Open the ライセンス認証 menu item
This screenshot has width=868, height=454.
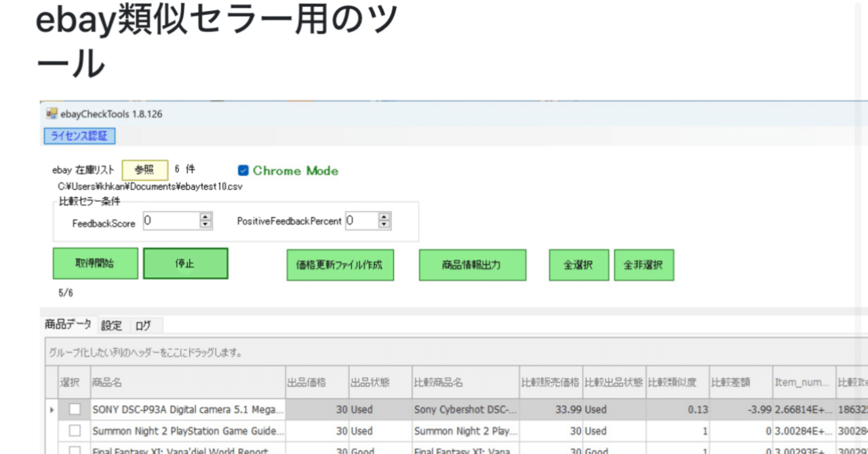[79, 136]
